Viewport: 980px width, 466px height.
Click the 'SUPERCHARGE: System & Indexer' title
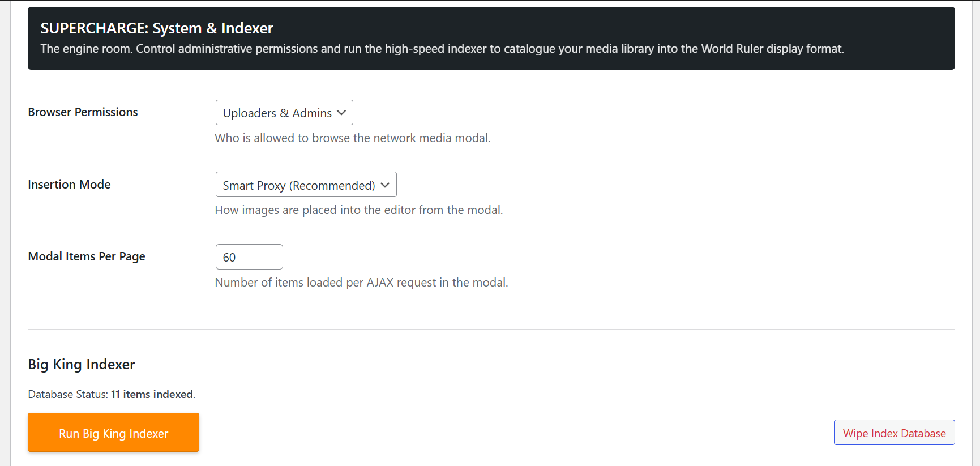click(157, 28)
